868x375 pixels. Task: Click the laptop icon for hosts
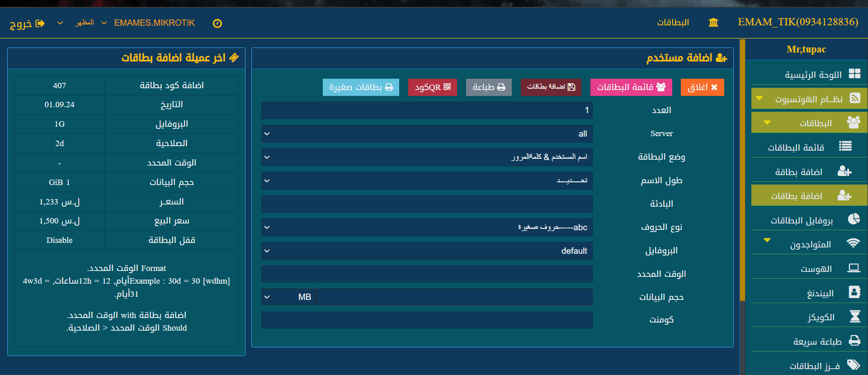[x=854, y=268]
